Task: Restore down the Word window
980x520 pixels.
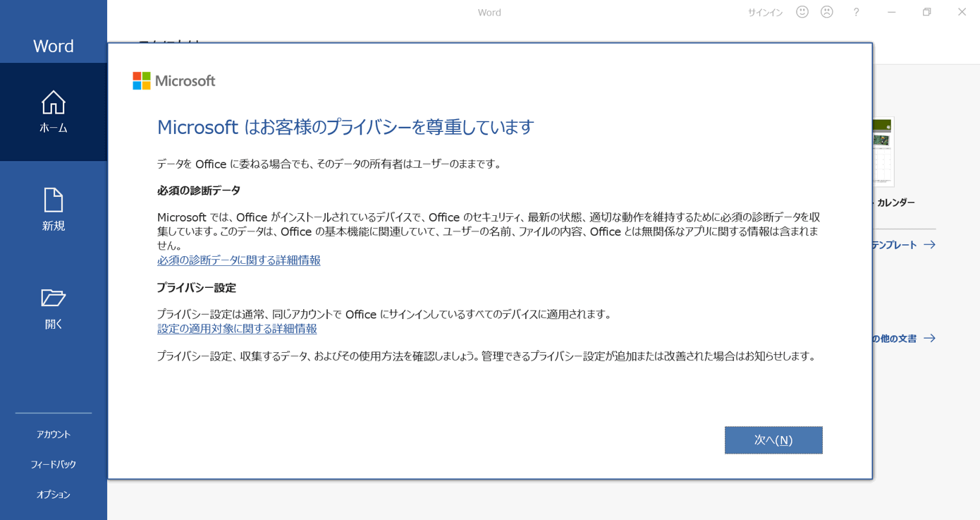Action: pos(927,12)
